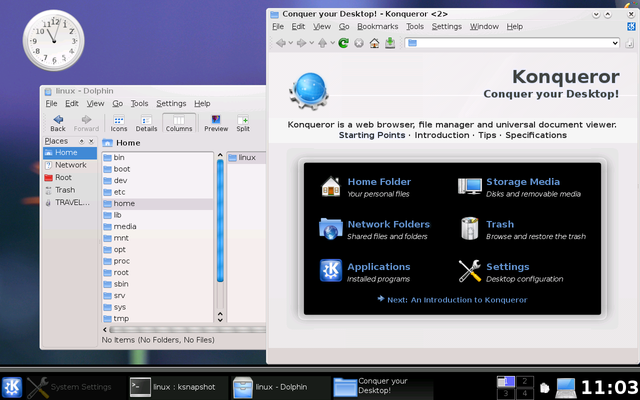Image resolution: width=640 pixels, height=400 pixels.
Task: Open the Starting Points link
Action: (372, 135)
